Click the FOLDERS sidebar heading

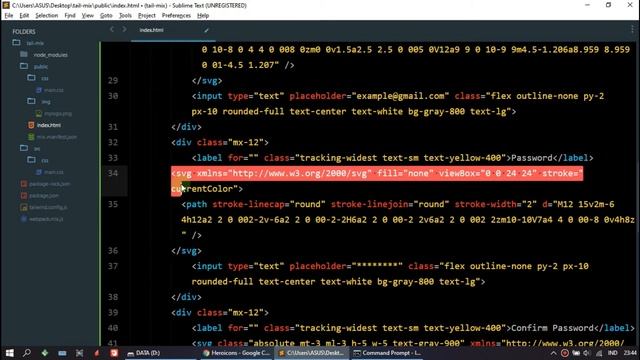(x=24, y=31)
